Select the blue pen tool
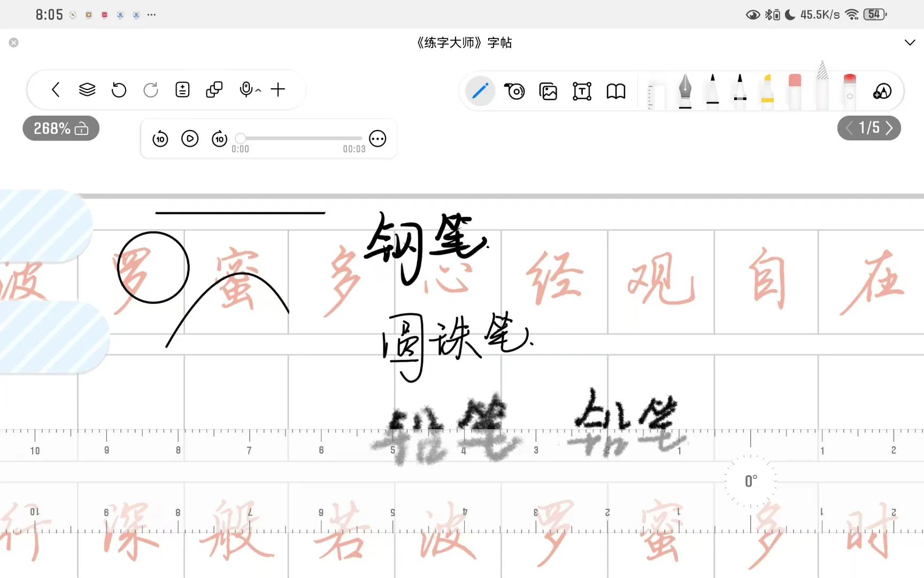924x578 pixels. click(480, 91)
